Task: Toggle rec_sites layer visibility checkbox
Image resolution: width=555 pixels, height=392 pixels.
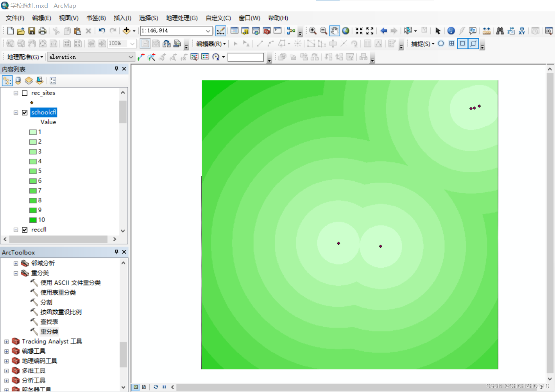Action: click(x=25, y=93)
